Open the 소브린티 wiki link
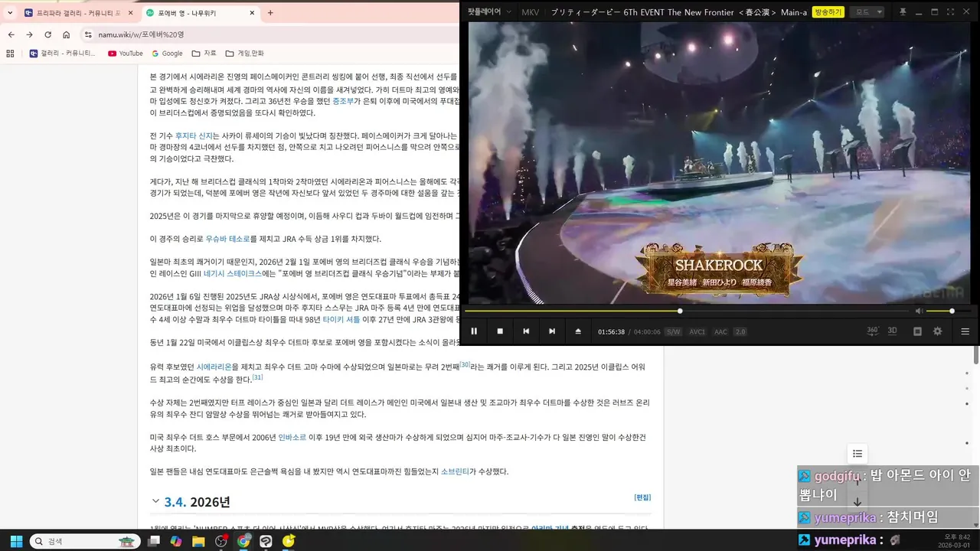Viewport: 980px width, 551px height. tap(455, 472)
